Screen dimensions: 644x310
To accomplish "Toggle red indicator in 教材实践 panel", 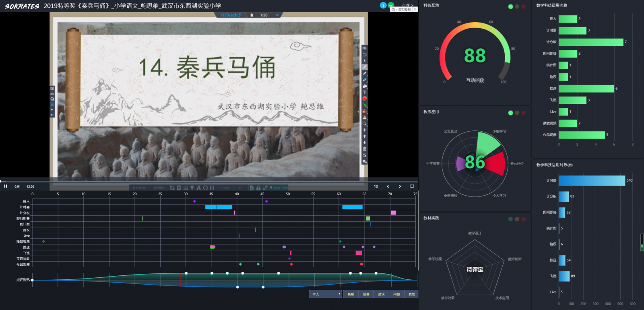I will [524, 219].
